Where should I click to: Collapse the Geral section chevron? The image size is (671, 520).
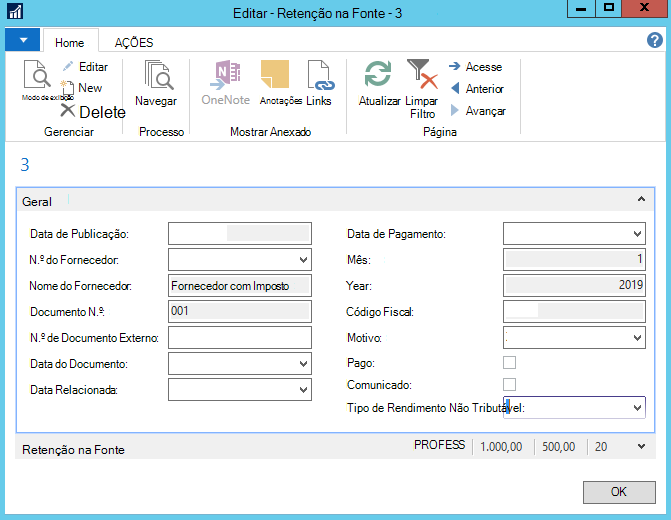[x=641, y=199]
